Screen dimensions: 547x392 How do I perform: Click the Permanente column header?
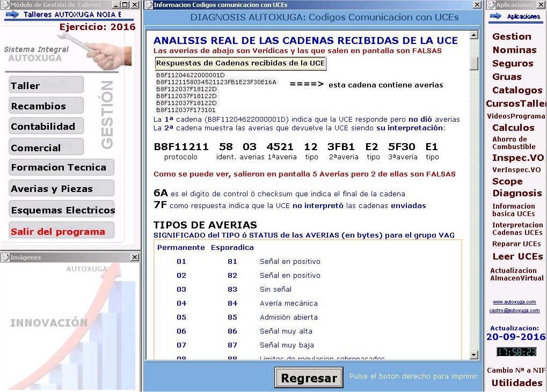(181, 247)
